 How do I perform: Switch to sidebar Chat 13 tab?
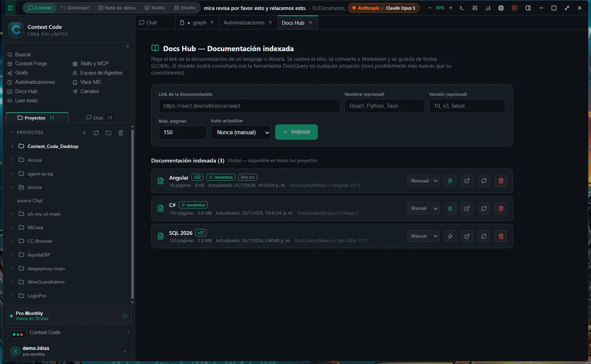click(99, 118)
